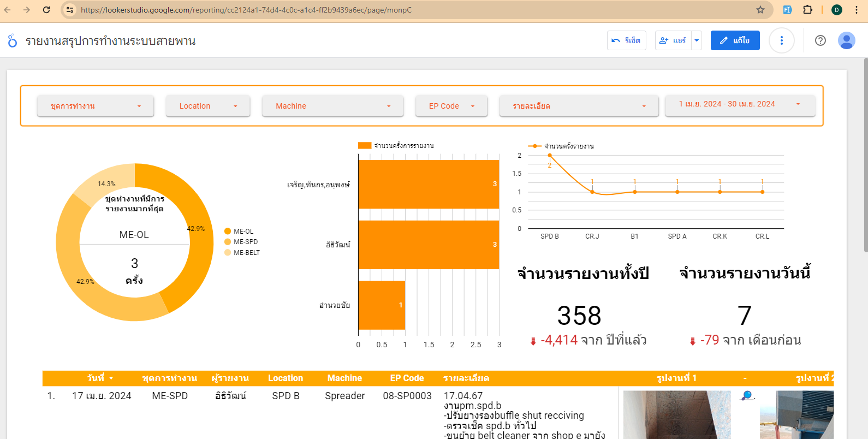This screenshot has width=868, height=439.
Task: Expand the Location filter dropdown
Action: click(207, 106)
